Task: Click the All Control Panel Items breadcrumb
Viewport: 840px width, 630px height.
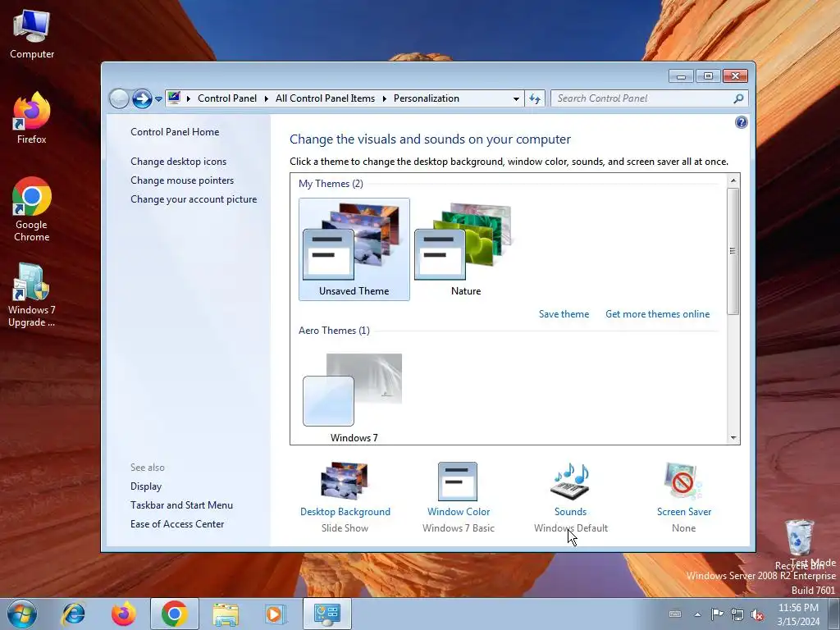Action: pos(325,98)
